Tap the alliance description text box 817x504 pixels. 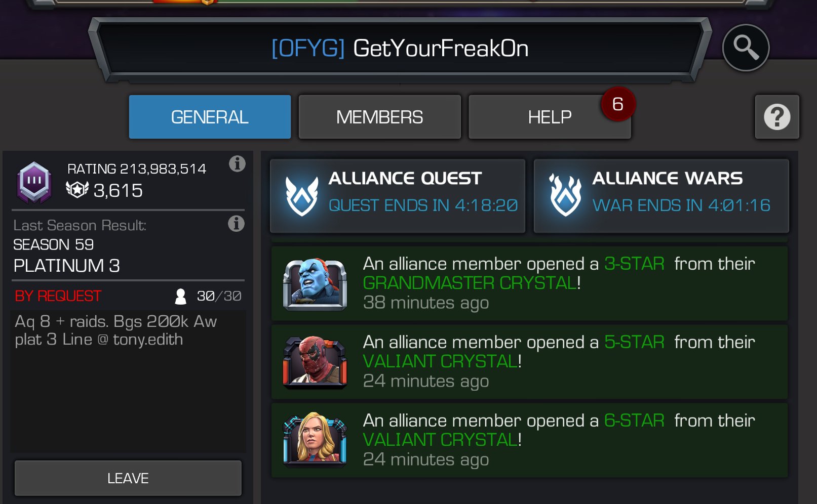pos(128,382)
